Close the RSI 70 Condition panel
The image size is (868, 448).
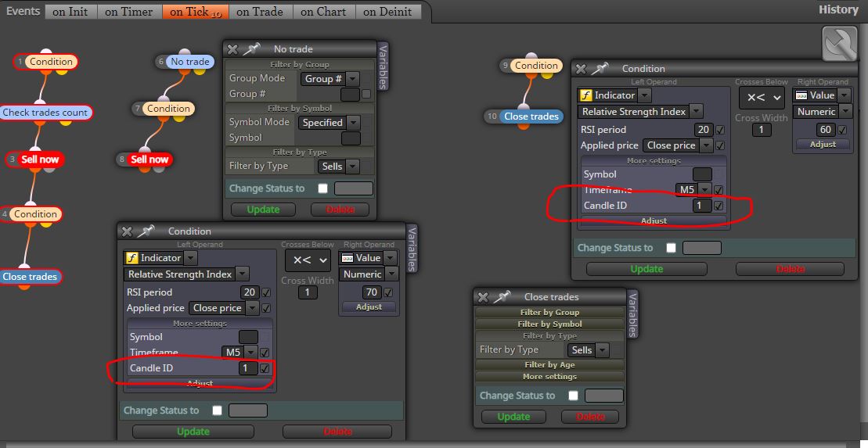pos(127,231)
